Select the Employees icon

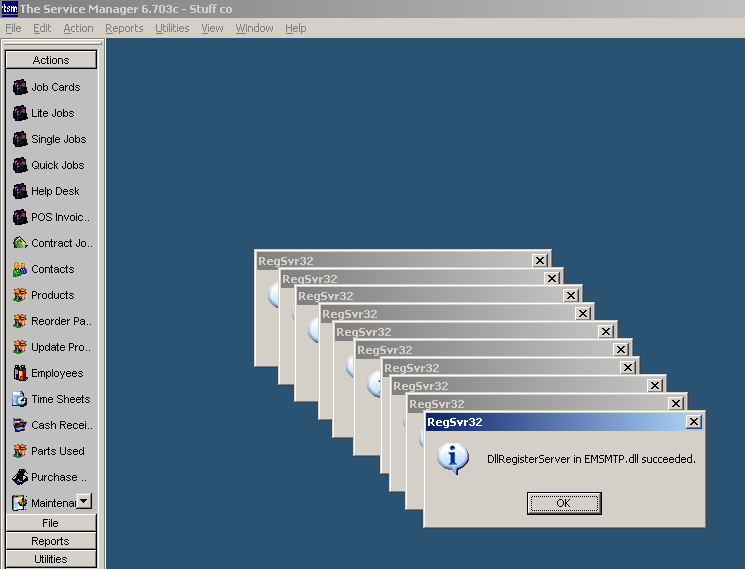(20, 373)
